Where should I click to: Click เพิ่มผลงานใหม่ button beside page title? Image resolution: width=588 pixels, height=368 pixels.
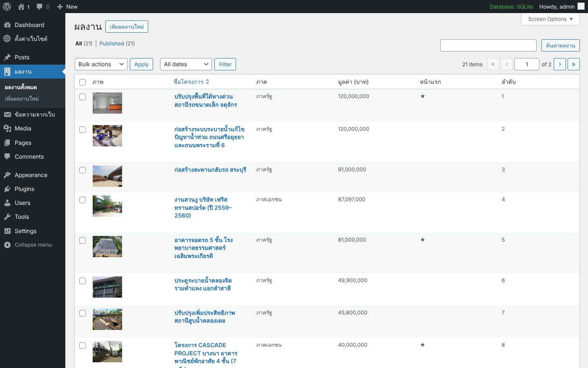tap(127, 27)
